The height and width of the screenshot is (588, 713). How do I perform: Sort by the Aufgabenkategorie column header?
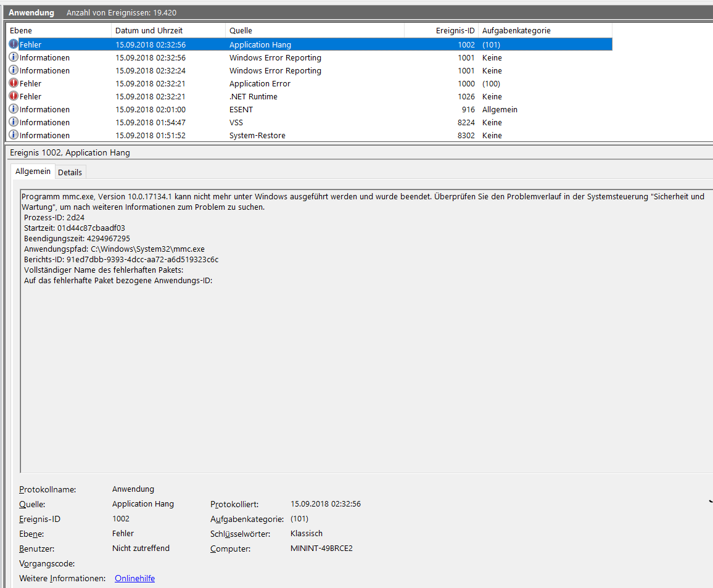(545, 30)
